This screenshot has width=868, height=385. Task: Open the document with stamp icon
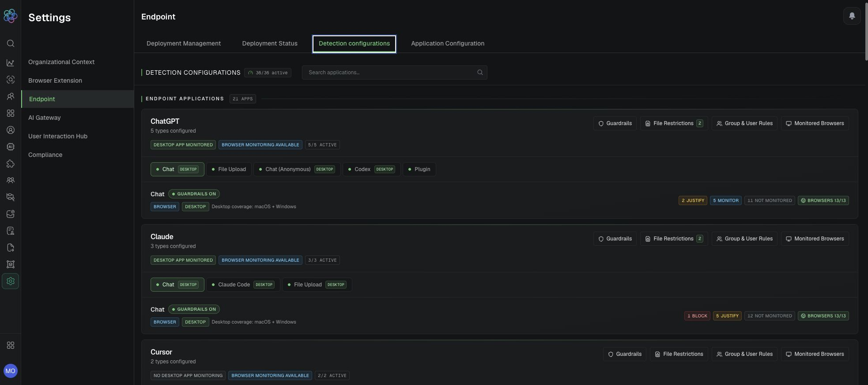coord(11,231)
